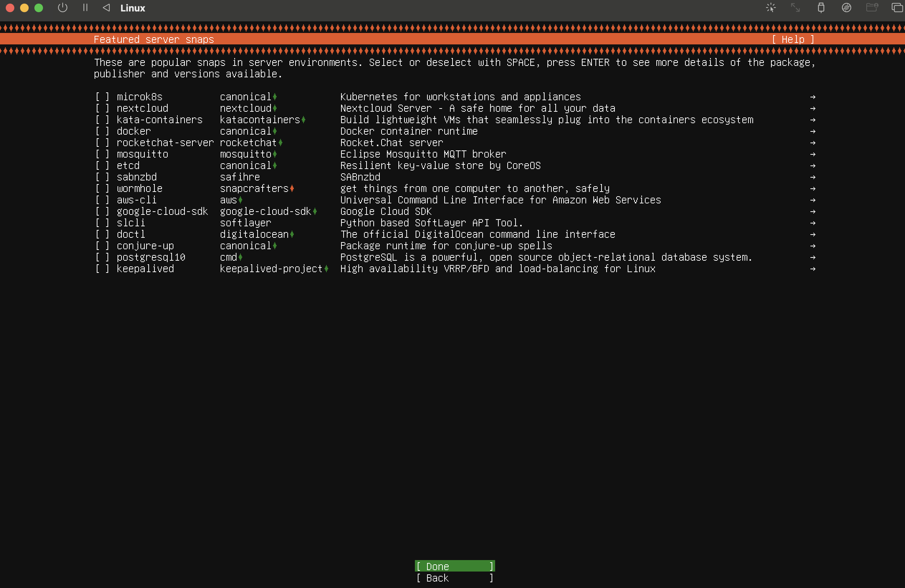The width and height of the screenshot is (905, 588).
Task: Click the power button icon in VM toolbar
Action: pos(63,8)
